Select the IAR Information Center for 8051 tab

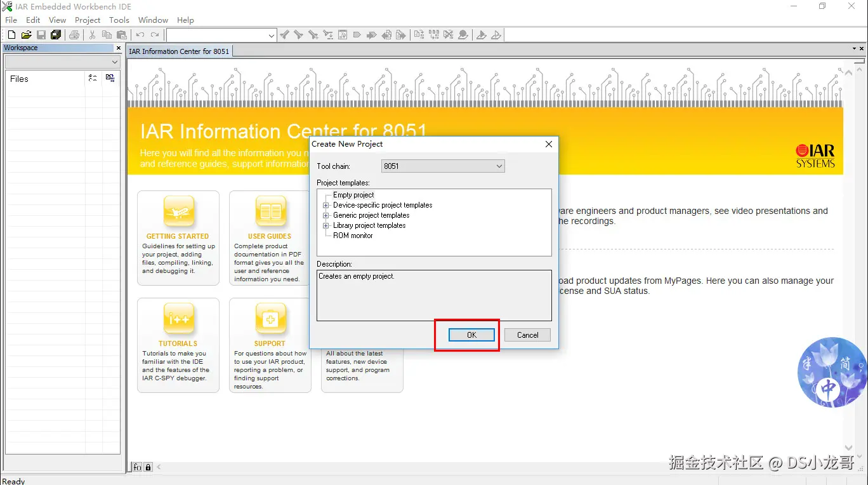click(179, 51)
